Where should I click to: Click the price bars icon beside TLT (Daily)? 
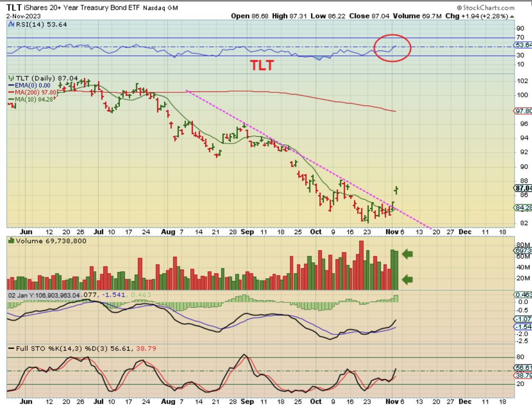click(x=11, y=79)
